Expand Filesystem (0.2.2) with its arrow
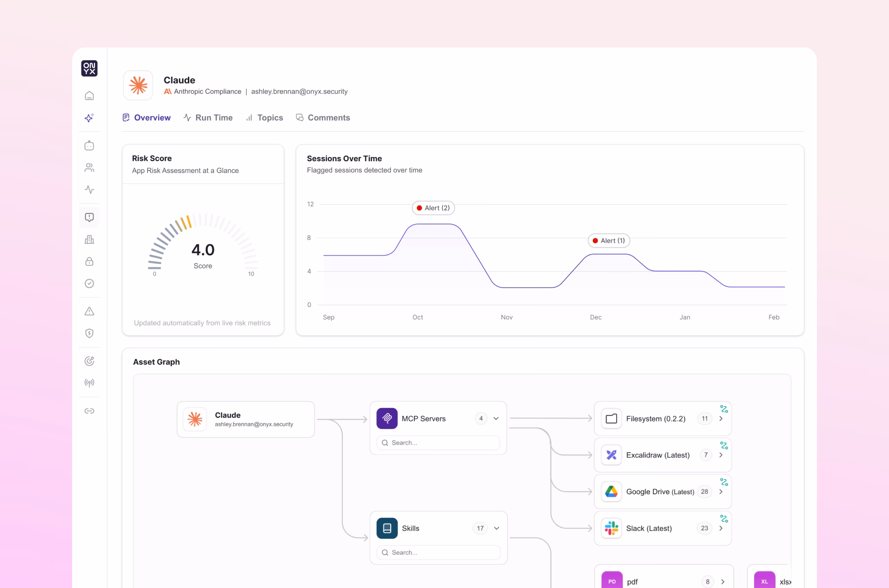The height and width of the screenshot is (588, 889). (721, 419)
